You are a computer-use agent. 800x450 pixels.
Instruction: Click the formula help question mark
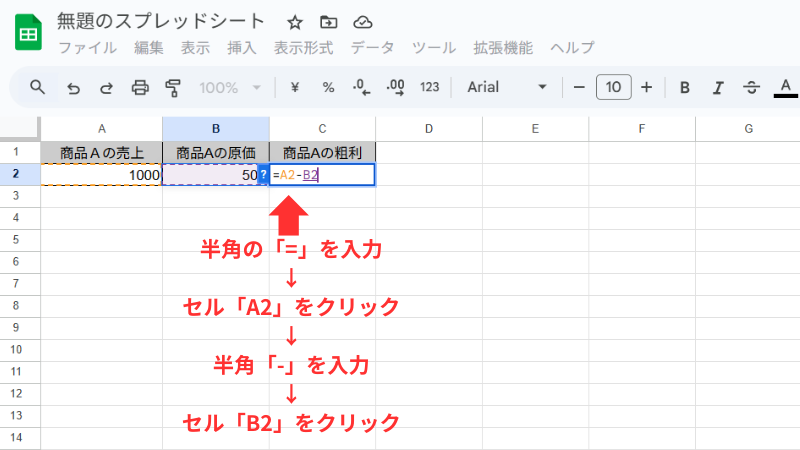263,174
